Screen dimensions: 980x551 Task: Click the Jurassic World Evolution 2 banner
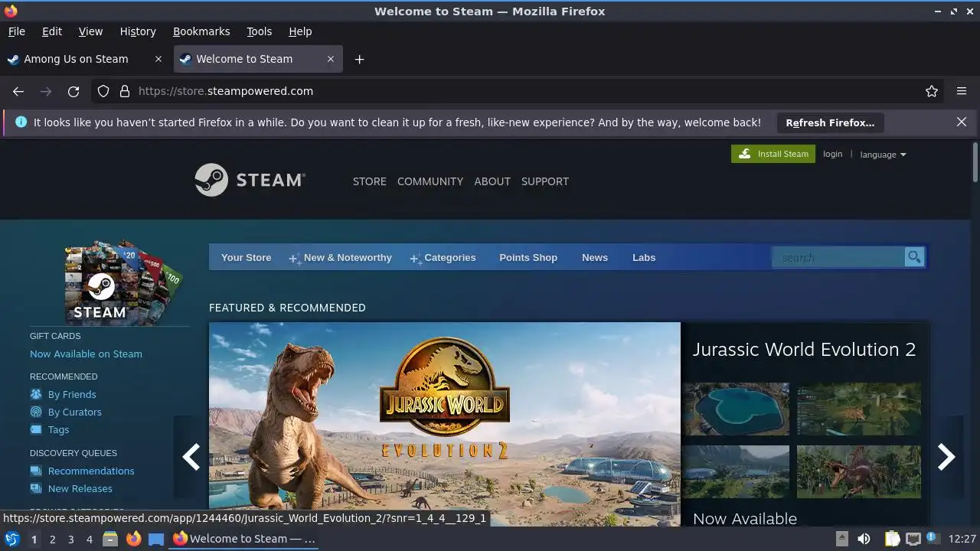click(445, 424)
